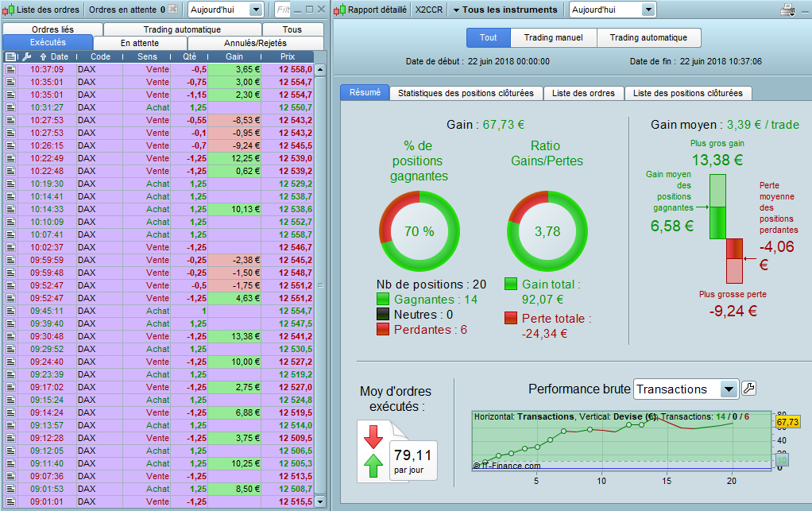Expand the Tous les instruments selector
812x511 pixels.
coord(505,10)
